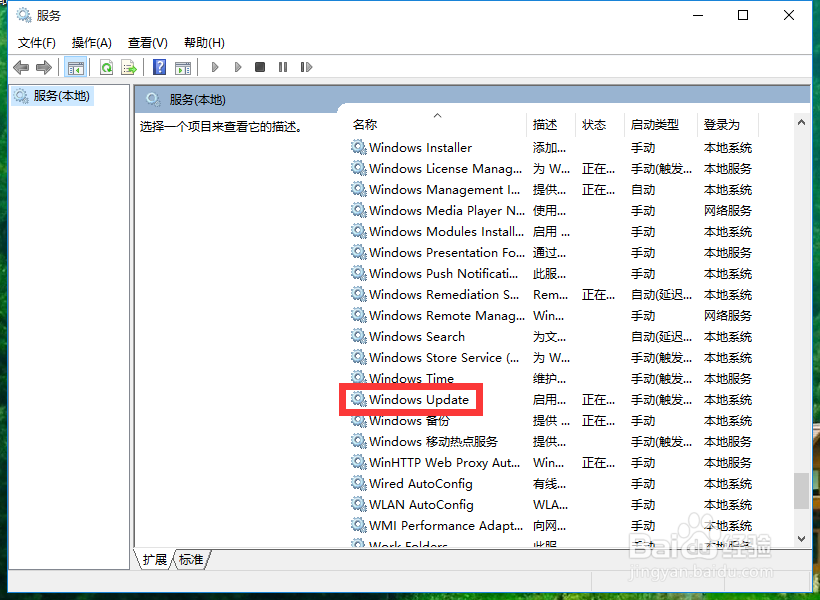This screenshot has height=600, width=820.
Task: Click gear icon beside WLAN AutoConfig
Action: pos(358,504)
